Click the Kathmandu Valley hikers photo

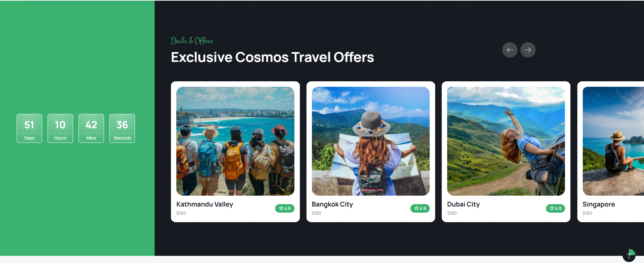[x=235, y=141]
